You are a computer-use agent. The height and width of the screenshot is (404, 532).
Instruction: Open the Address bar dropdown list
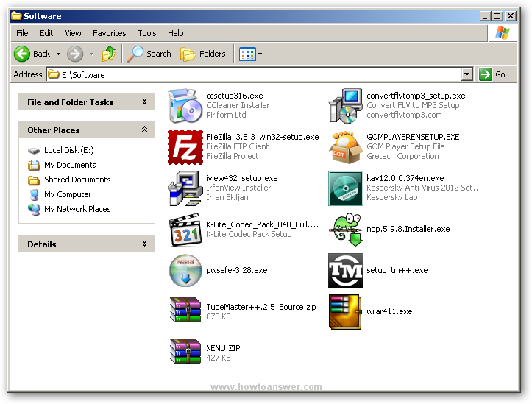point(467,74)
